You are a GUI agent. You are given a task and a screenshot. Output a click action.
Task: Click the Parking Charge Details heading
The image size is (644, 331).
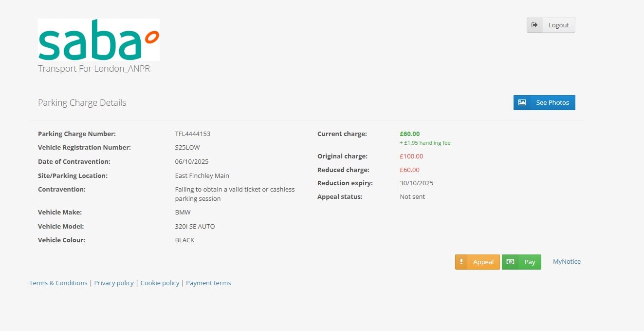pos(82,103)
